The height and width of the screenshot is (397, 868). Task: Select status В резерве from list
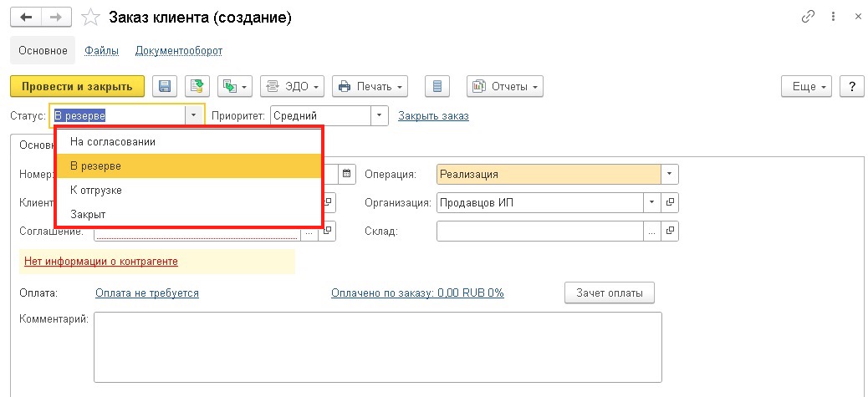[189, 165]
